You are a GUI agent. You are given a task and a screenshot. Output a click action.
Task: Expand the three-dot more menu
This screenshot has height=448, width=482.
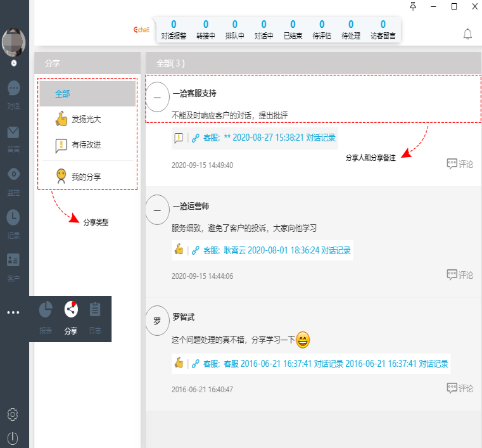tap(13, 312)
